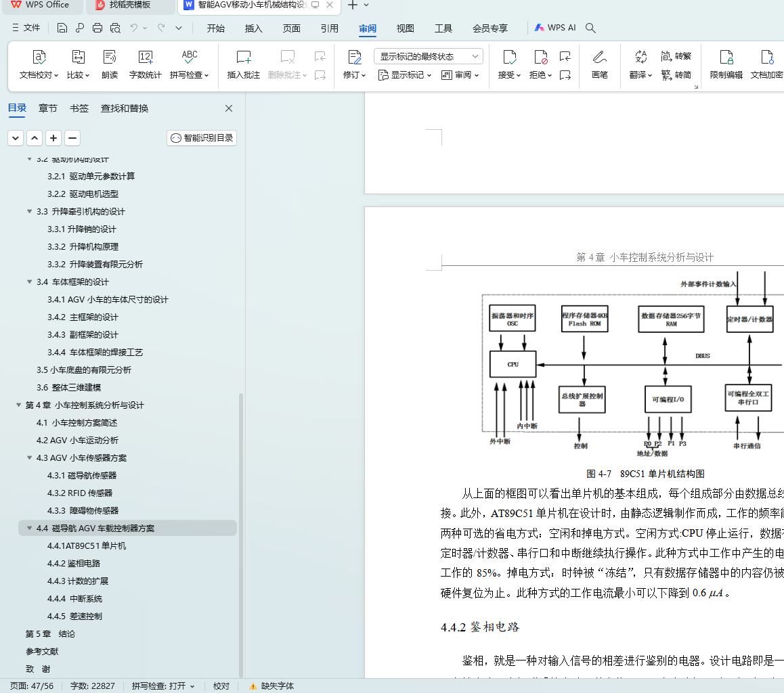The height and width of the screenshot is (693, 784).
Task: Switch to the 插入 ribbon tab
Action: pyautogui.click(x=253, y=28)
